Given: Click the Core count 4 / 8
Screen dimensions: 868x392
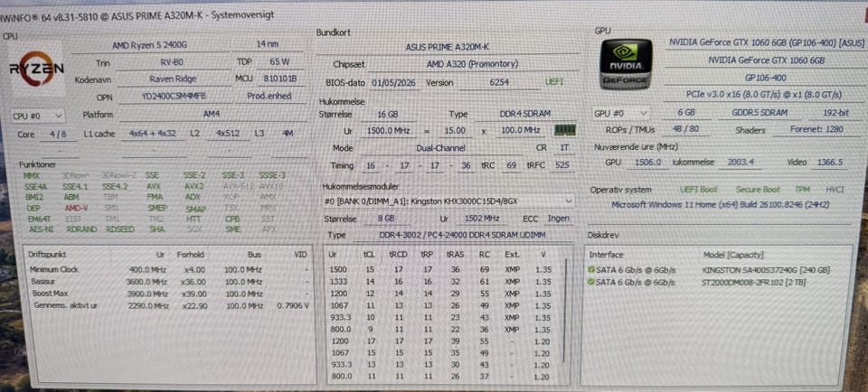Looking at the screenshot, I should [60, 134].
